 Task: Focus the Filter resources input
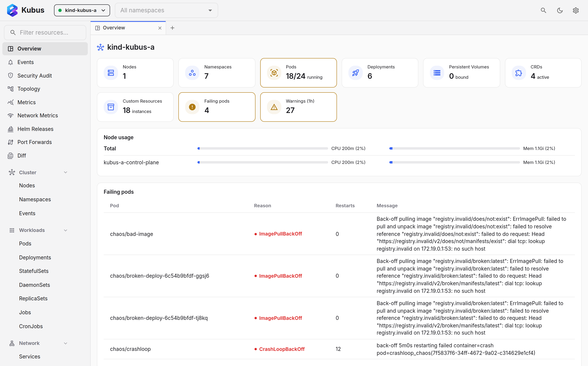(x=45, y=32)
